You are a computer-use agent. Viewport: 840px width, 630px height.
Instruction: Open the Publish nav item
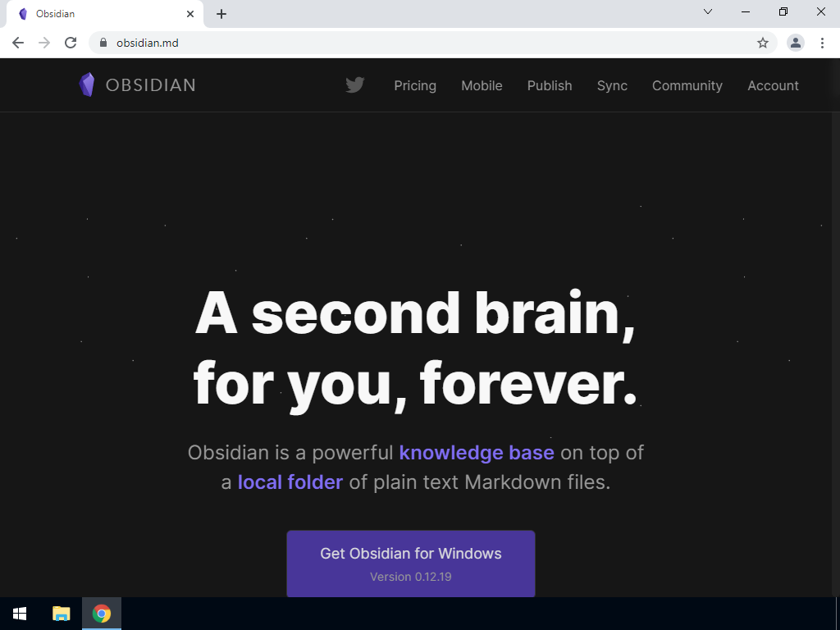(x=550, y=85)
